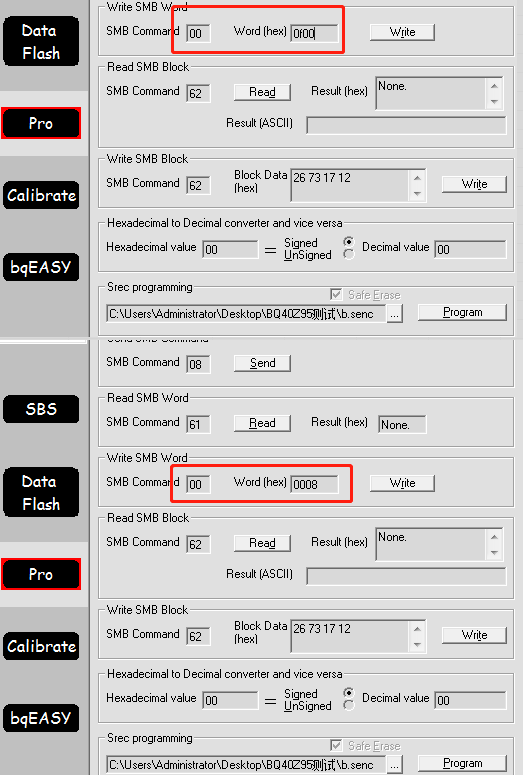Focus upper capture Decimal value field
The image size is (523, 775).
pyautogui.click(x=471, y=249)
